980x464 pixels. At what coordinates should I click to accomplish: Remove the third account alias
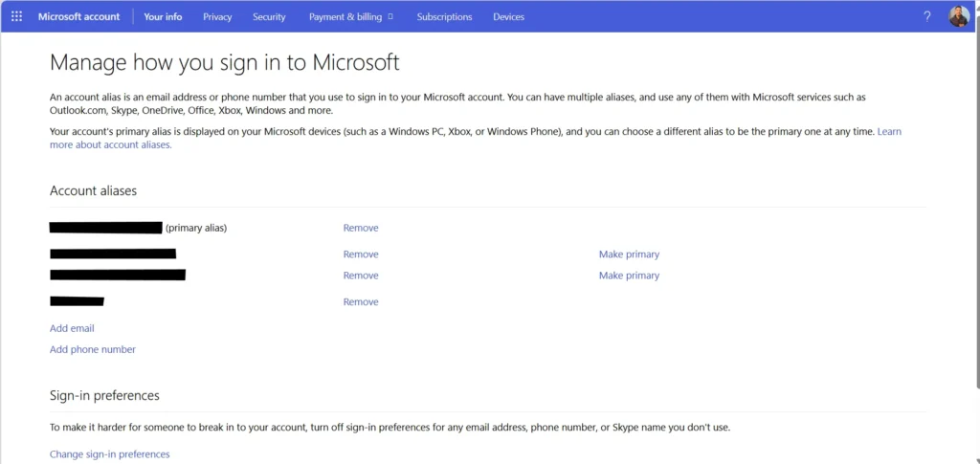361,276
